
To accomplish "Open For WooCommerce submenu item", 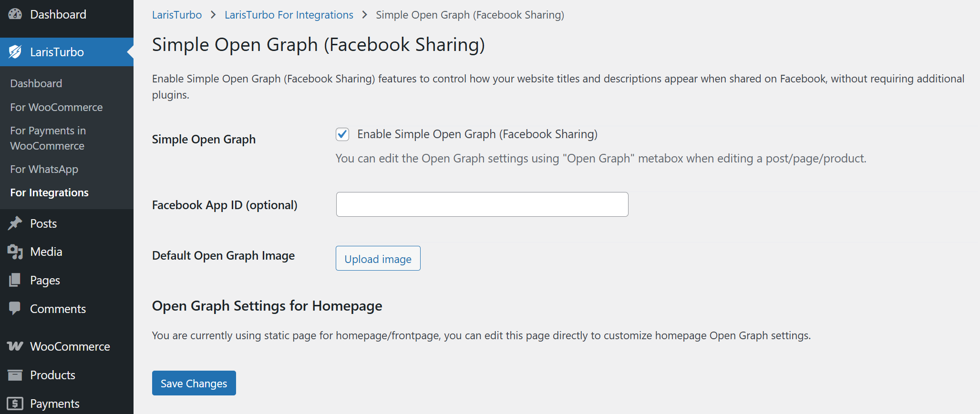I will coord(56,107).
